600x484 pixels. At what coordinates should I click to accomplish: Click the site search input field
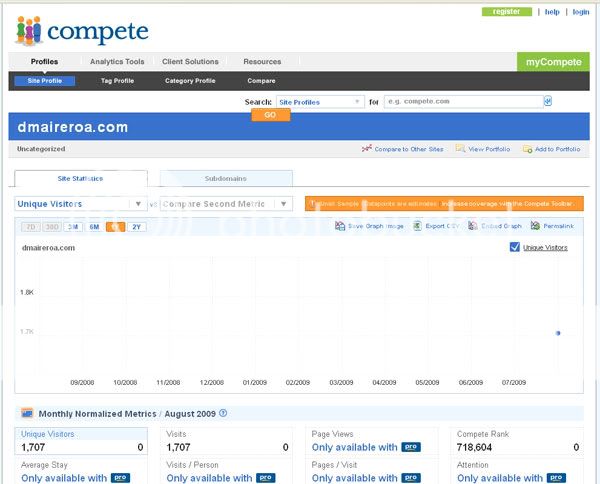pyautogui.click(x=463, y=101)
